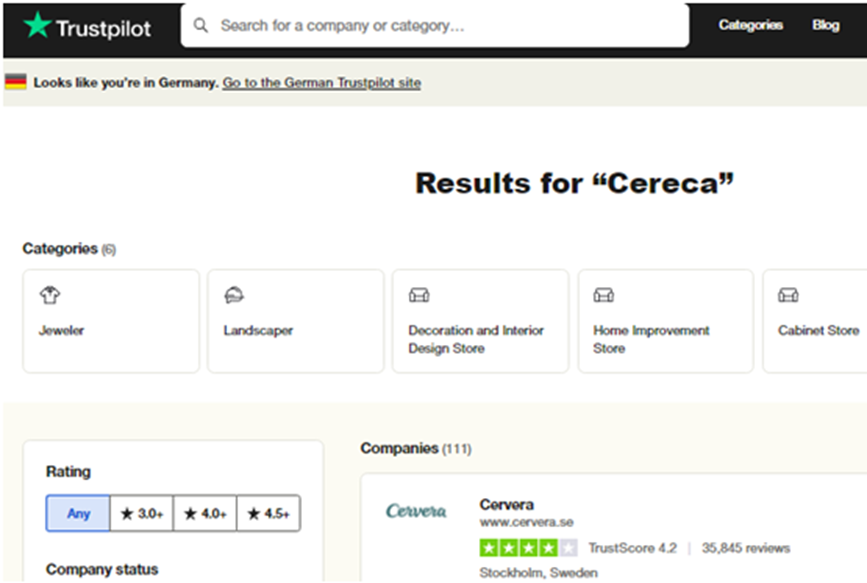Click the Home Improvement Store icon
Image resolution: width=867 pixels, height=583 pixels.
[x=604, y=295]
